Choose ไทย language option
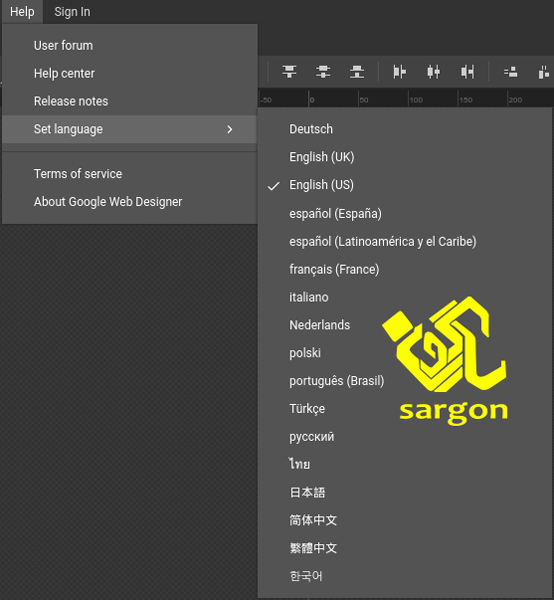554x600 pixels. (x=405, y=465)
